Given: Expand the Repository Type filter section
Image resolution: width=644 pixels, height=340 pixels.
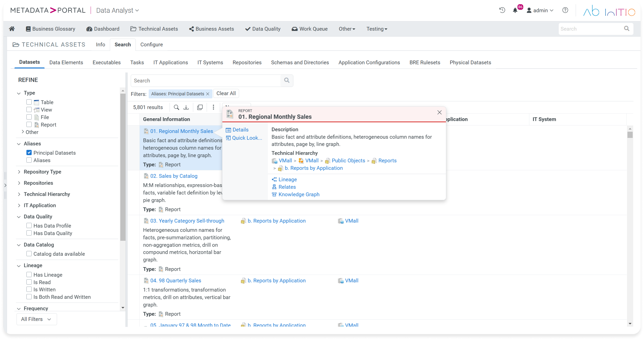Looking at the screenshot, I should [19, 172].
